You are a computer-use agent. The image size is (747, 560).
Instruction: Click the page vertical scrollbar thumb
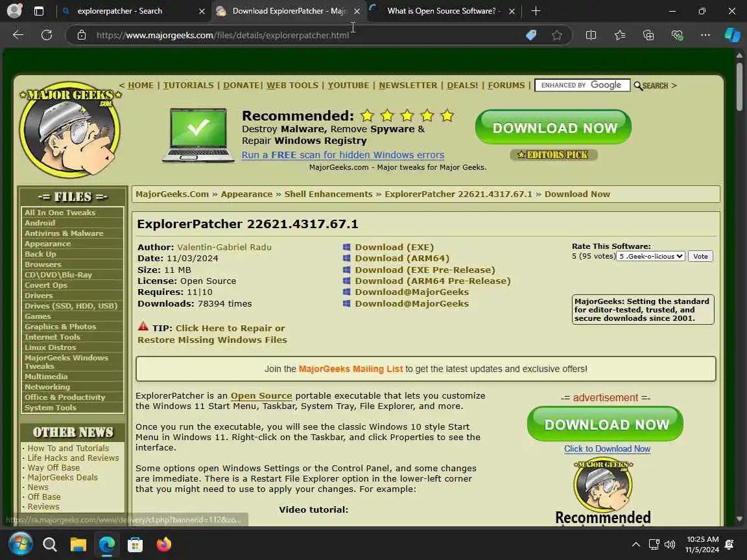(x=739, y=87)
